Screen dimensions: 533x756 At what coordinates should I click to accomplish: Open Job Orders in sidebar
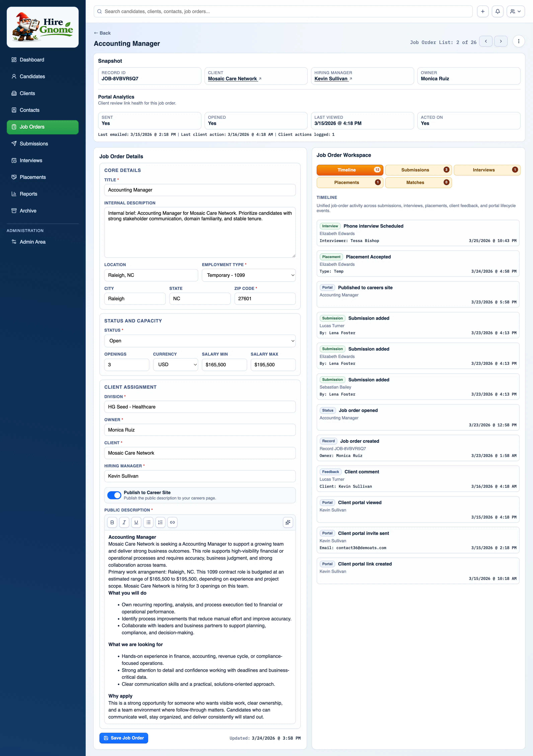click(x=43, y=127)
